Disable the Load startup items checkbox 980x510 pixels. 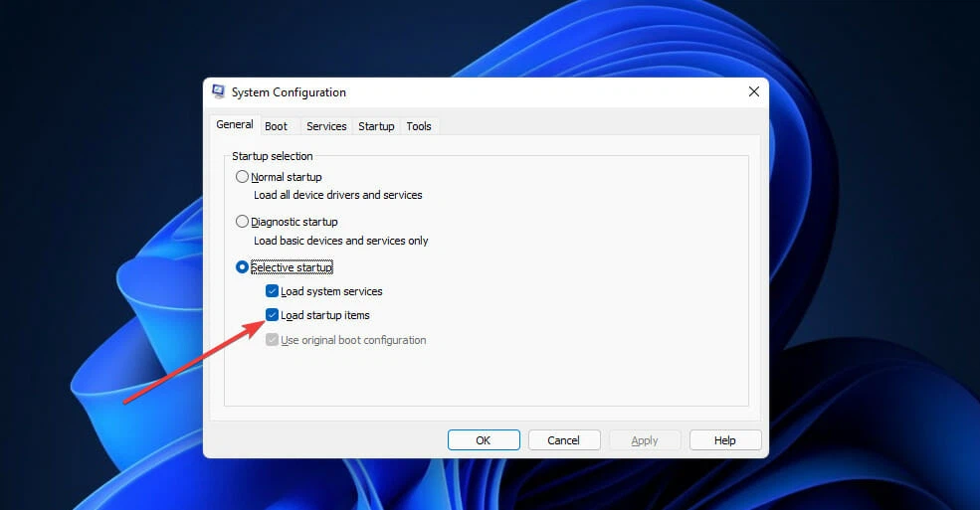click(x=273, y=315)
